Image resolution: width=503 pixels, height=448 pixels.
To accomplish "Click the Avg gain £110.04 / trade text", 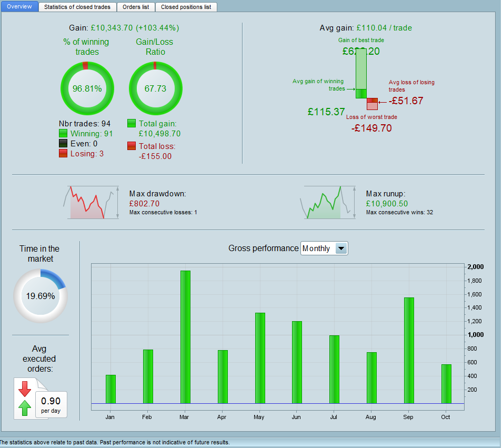I will coord(366,28).
